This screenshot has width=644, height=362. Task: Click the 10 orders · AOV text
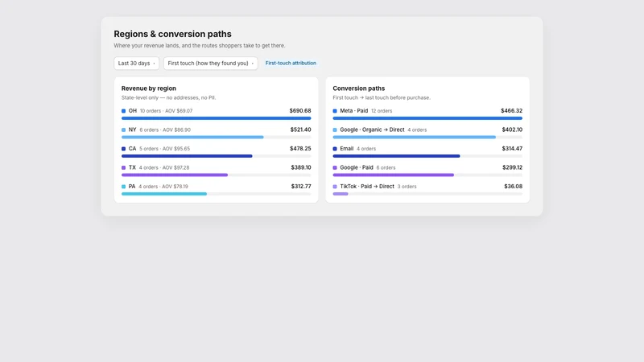[x=166, y=111]
